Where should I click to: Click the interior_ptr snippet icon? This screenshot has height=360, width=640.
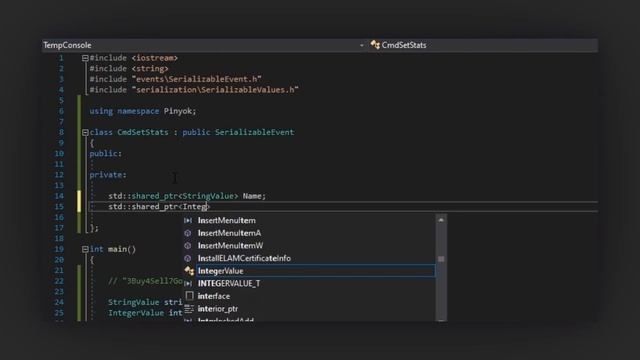pos(189,309)
